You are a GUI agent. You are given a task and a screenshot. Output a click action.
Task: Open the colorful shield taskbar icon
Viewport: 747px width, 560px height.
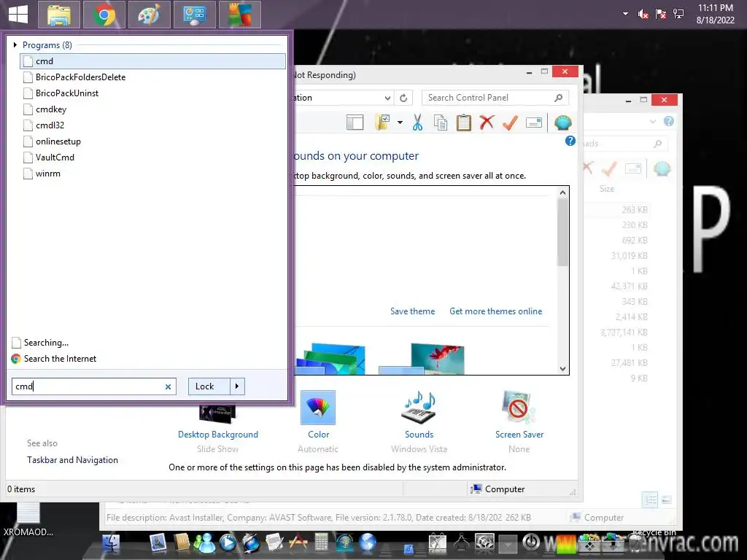pos(239,15)
